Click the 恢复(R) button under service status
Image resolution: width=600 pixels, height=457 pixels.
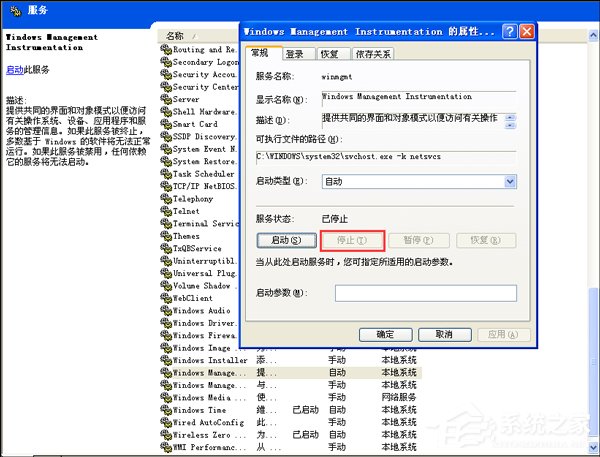click(486, 240)
